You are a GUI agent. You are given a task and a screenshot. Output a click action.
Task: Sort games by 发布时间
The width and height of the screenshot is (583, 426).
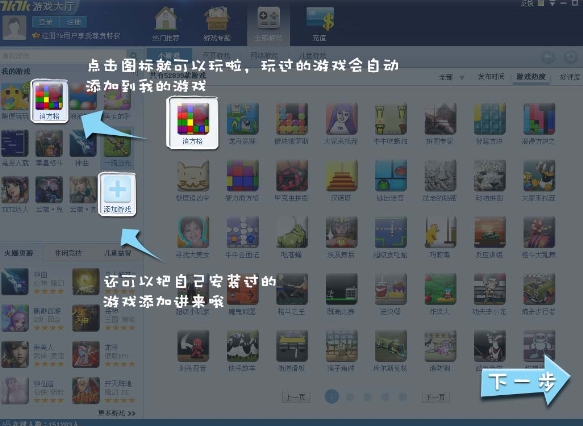tap(491, 77)
